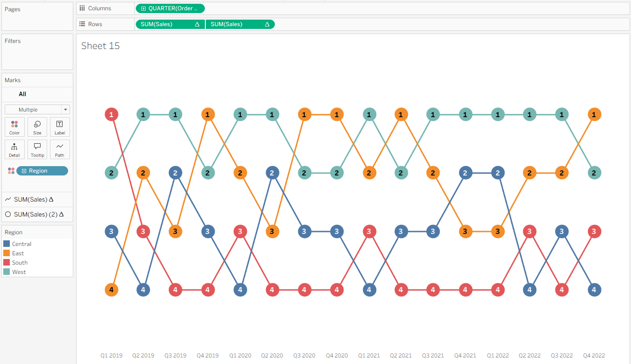The height and width of the screenshot is (364, 631).
Task: Open the Label marks card
Action: click(60, 126)
